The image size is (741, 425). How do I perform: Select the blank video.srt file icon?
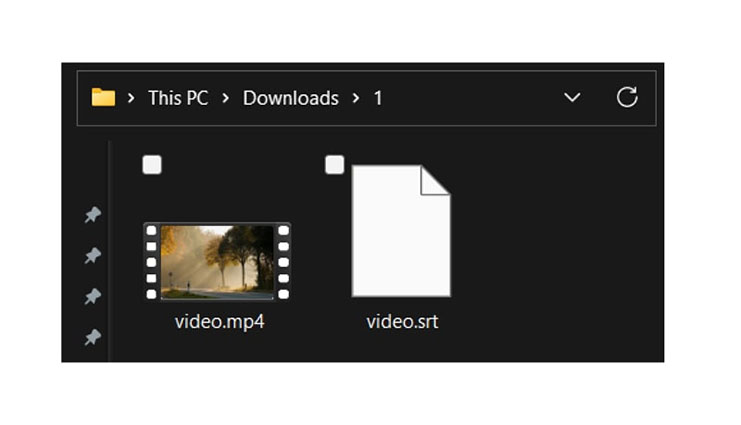click(x=401, y=231)
